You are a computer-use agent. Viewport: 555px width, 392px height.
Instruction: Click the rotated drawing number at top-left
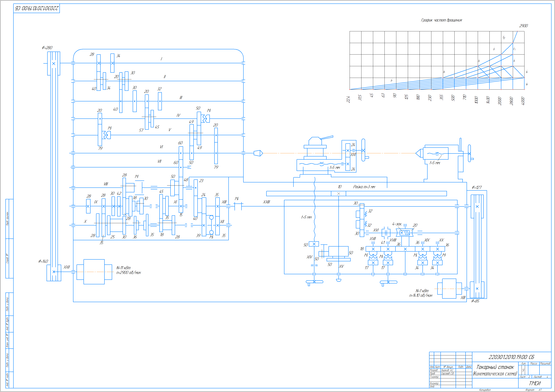(37, 8)
